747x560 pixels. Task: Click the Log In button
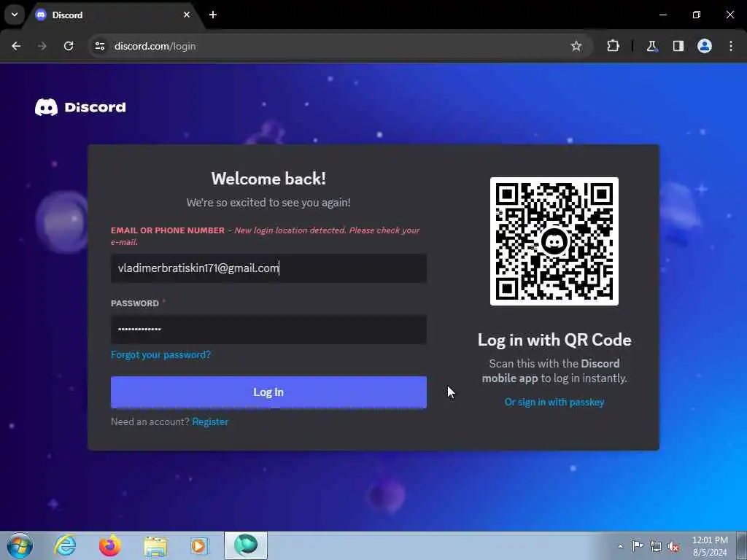point(268,392)
